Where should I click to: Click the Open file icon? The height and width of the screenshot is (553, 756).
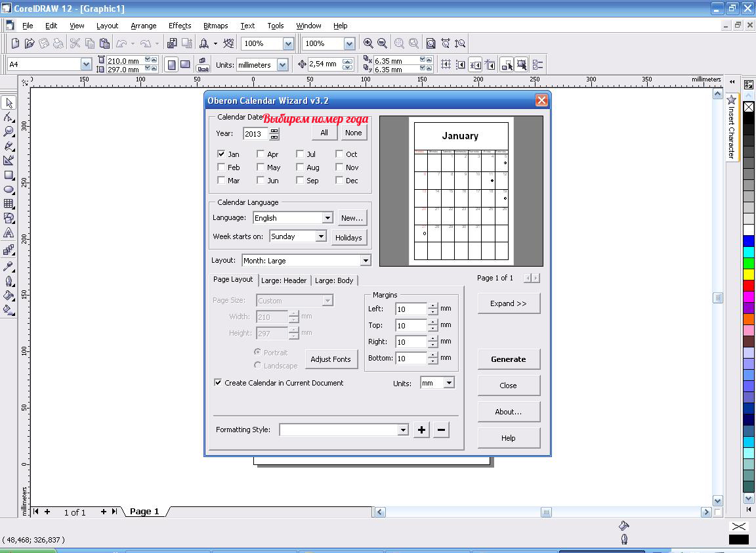(x=30, y=43)
